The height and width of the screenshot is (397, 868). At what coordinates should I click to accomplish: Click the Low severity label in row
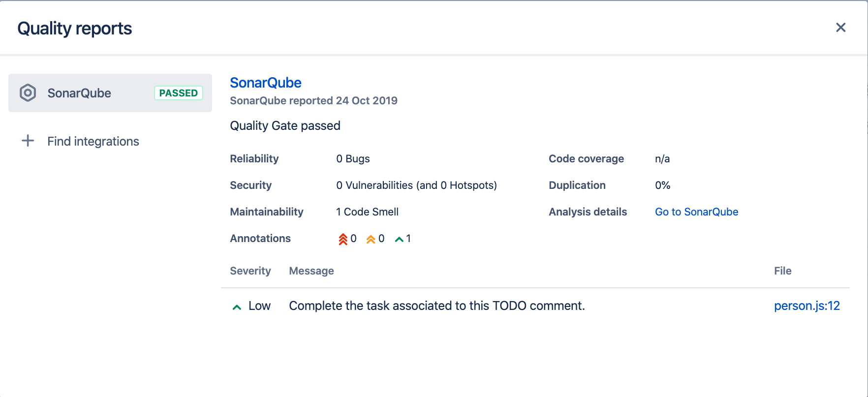point(259,305)
